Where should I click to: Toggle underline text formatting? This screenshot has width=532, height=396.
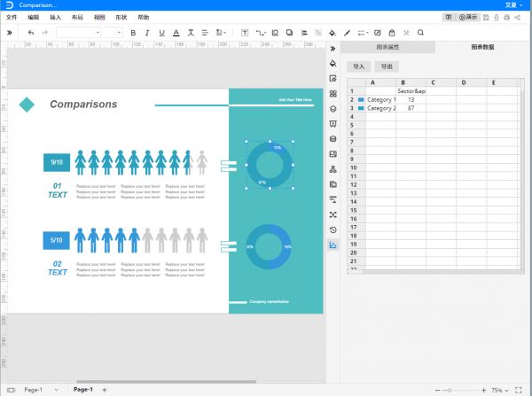point(161,33)
